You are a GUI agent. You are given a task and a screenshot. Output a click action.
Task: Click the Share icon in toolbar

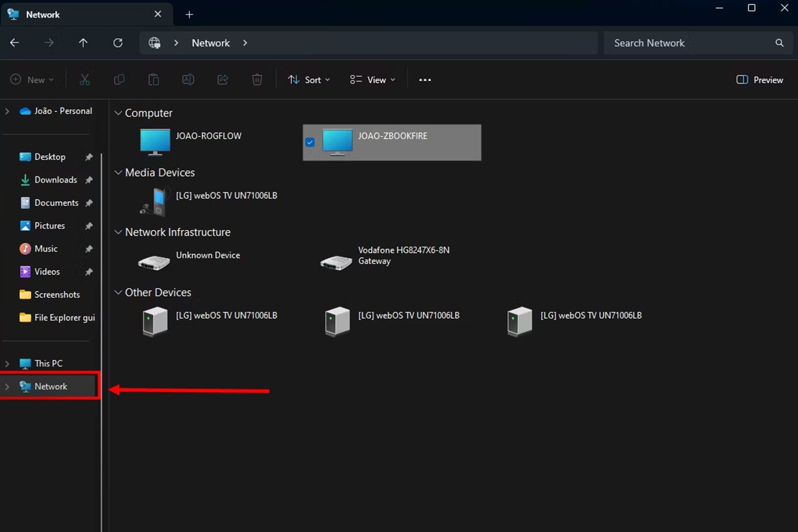pos(223,79)
